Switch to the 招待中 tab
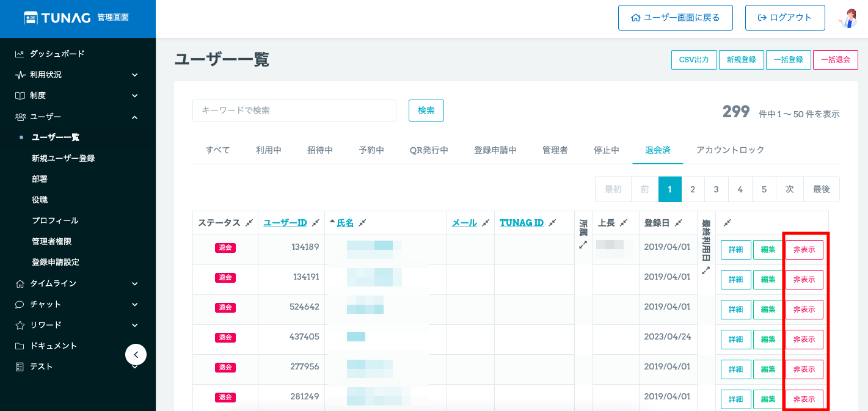868x411 pixels. [x=320, y=150]
